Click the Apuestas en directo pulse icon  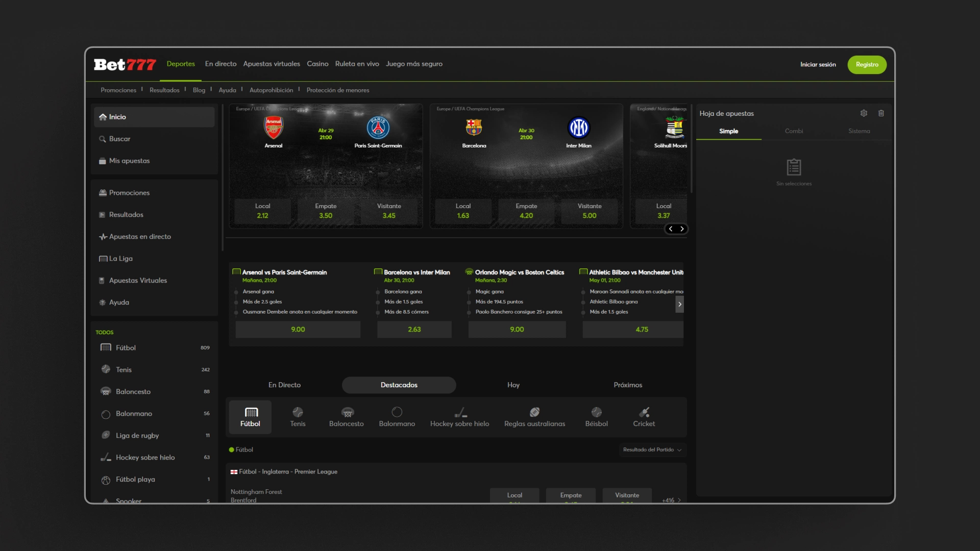[103, 237]
